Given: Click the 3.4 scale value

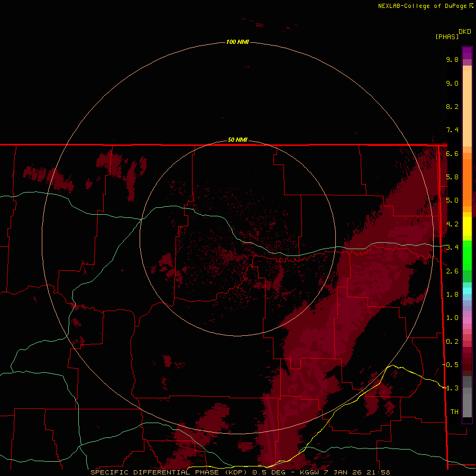Looking at the screenshot, I should tap(452, 248).
